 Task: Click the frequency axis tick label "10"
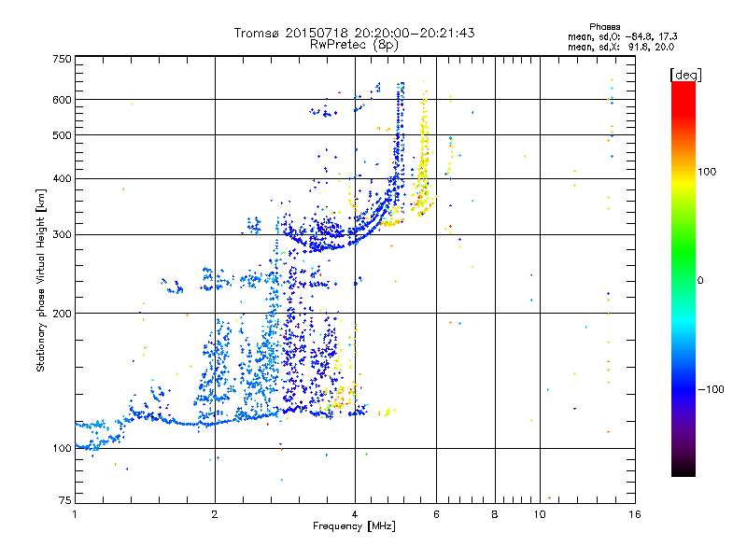pyautogui.click(x=540, y=514)
